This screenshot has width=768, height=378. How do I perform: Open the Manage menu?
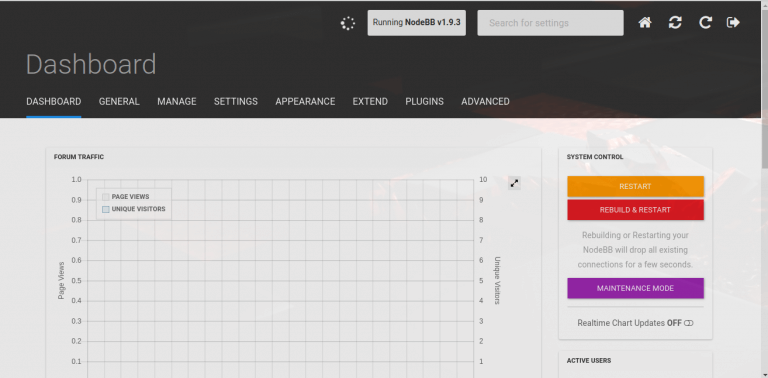[x=177, y=101]
